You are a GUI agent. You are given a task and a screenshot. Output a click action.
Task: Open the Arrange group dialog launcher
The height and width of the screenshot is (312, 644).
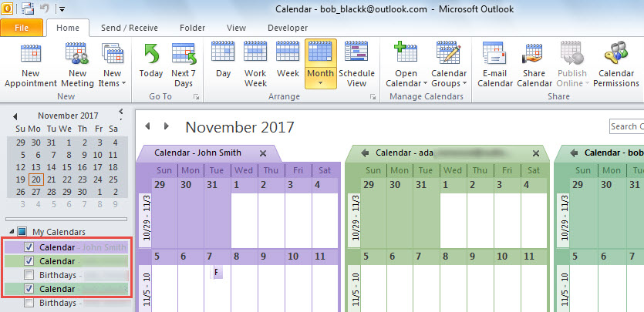(373, 97)
